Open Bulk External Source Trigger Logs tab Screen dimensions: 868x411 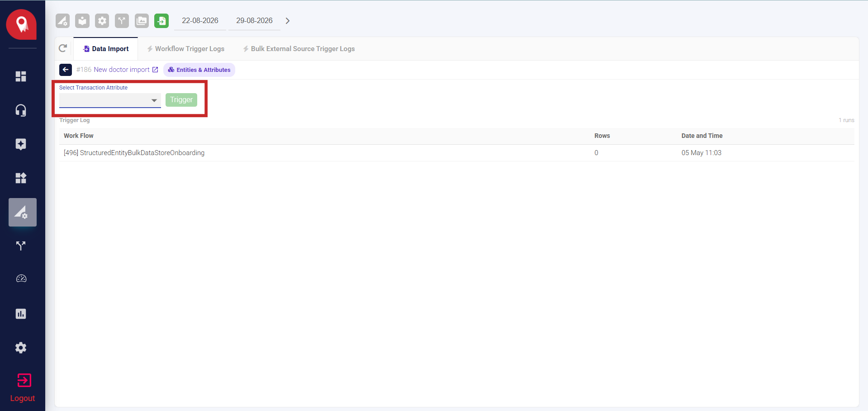(x=299, y=49)
